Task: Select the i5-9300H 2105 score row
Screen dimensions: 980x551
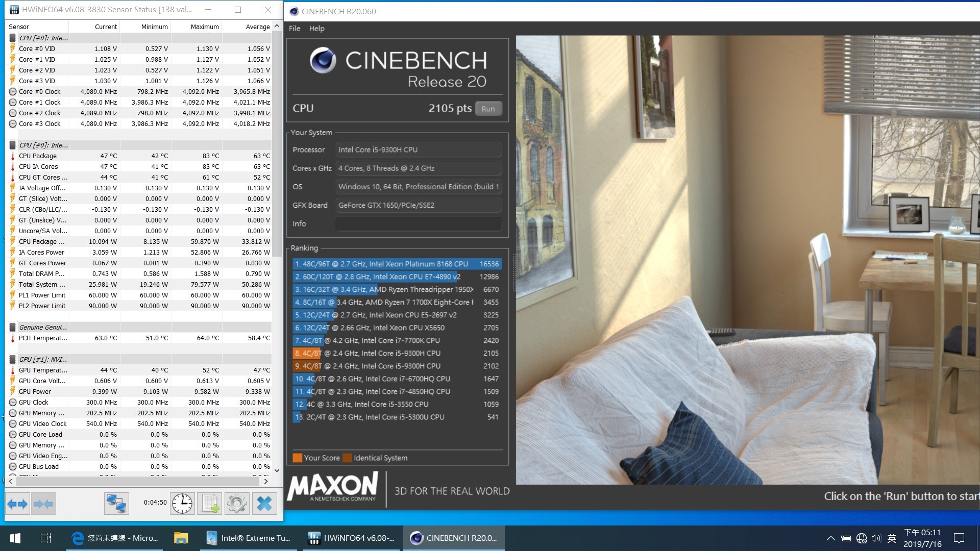Action: pyautogui.click(x=397, y=354)
